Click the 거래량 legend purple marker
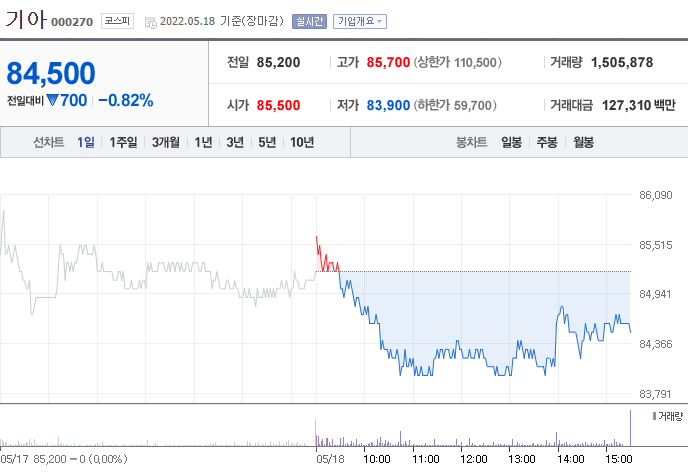The image size is (688, 474). coord(654,416)
